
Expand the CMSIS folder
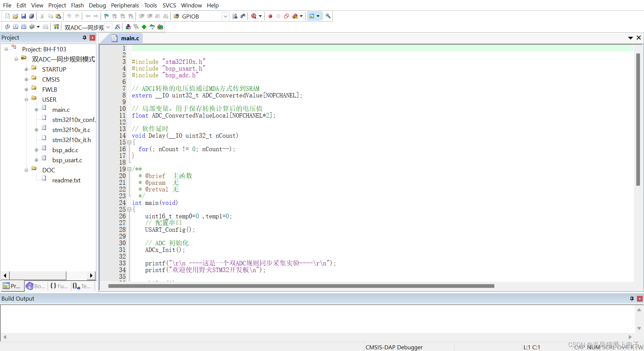coord(26,80)
